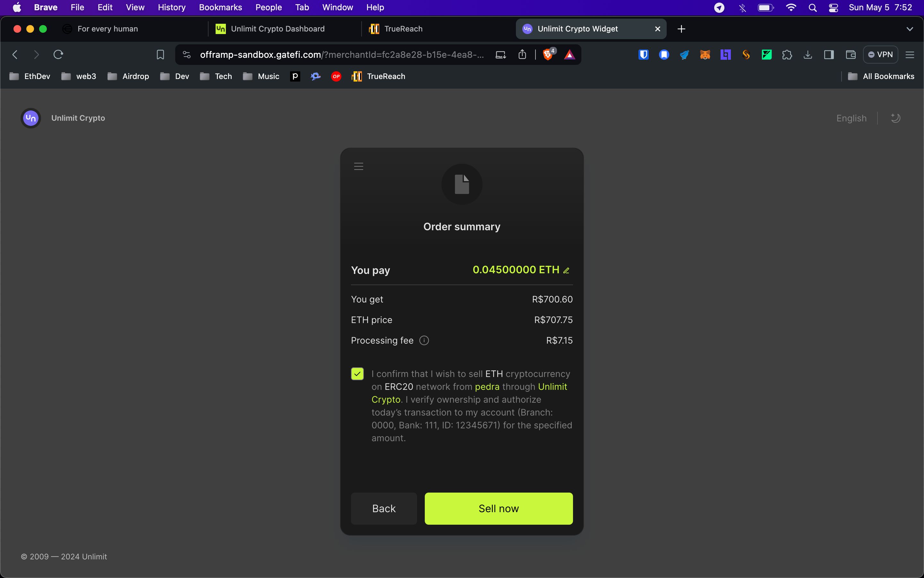Open browser downloads
The height and width of the screenshot is (578, 924).
808,55
